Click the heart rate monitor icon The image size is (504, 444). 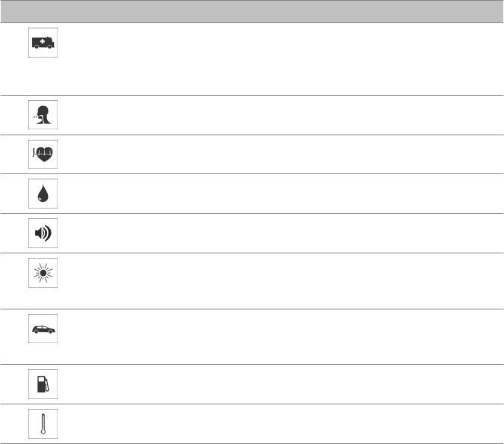(43, 155)
